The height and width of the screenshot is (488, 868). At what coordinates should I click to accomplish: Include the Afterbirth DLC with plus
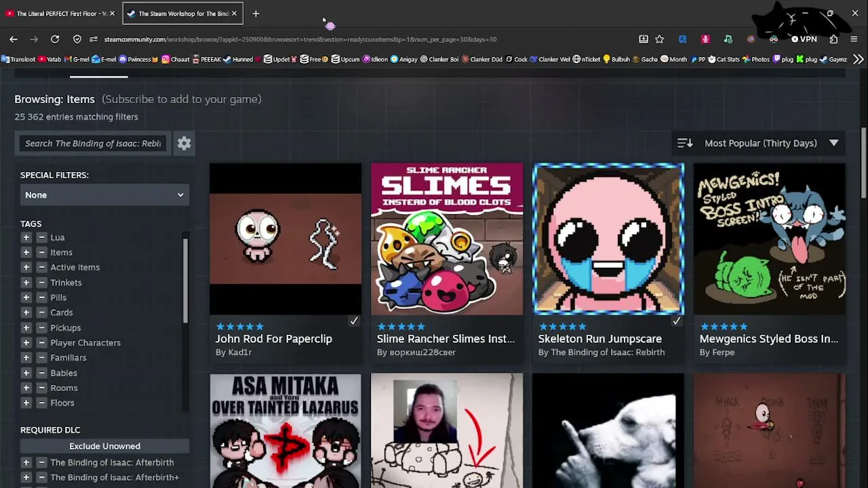click(26, 462)
